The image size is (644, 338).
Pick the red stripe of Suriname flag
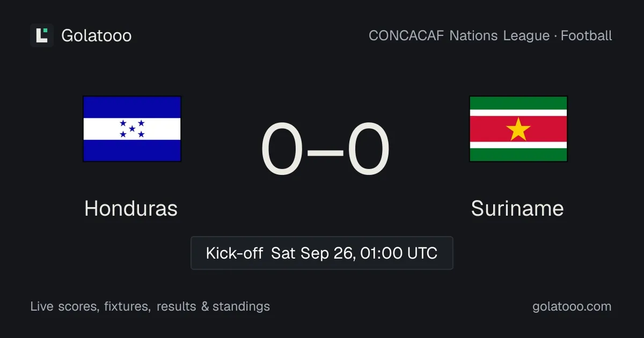tap(518, 129)
